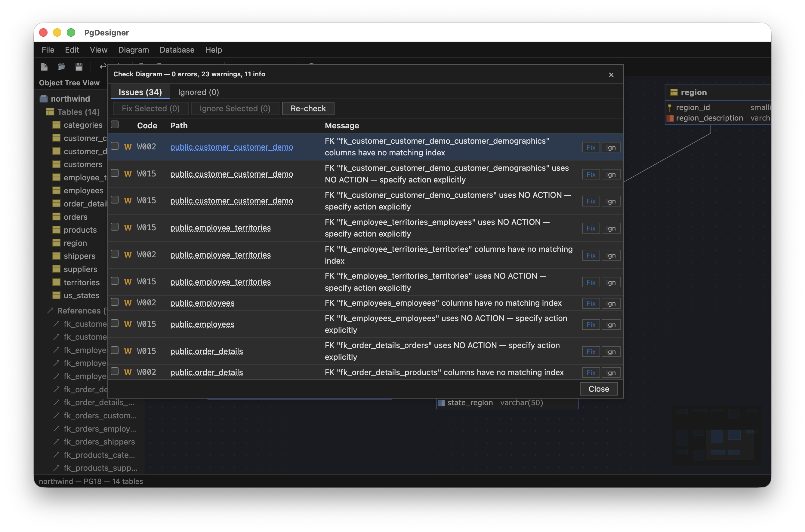Image resolution: width=805 pixels, height=532 pixels.
Task: Switch to the Ignored (0) tab
Action: 198,92
